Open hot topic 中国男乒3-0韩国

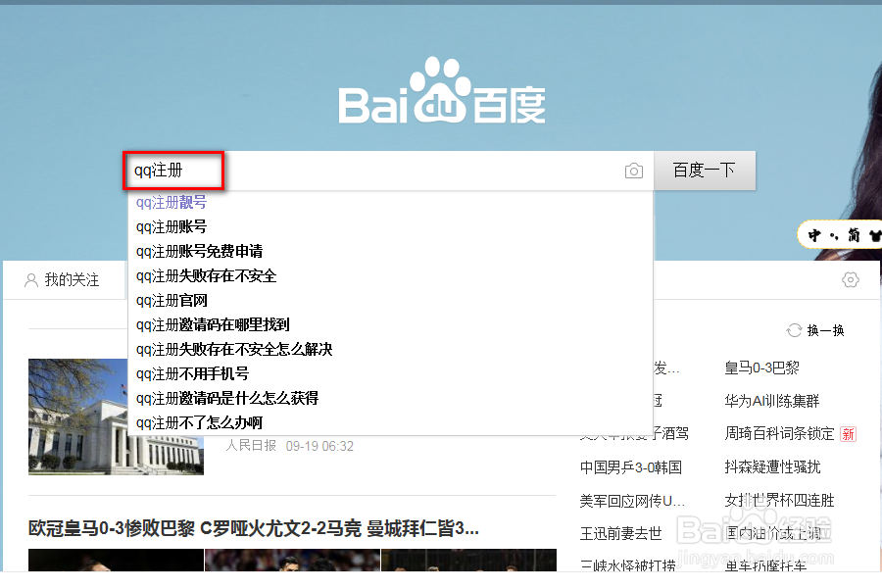pos(630,467)
